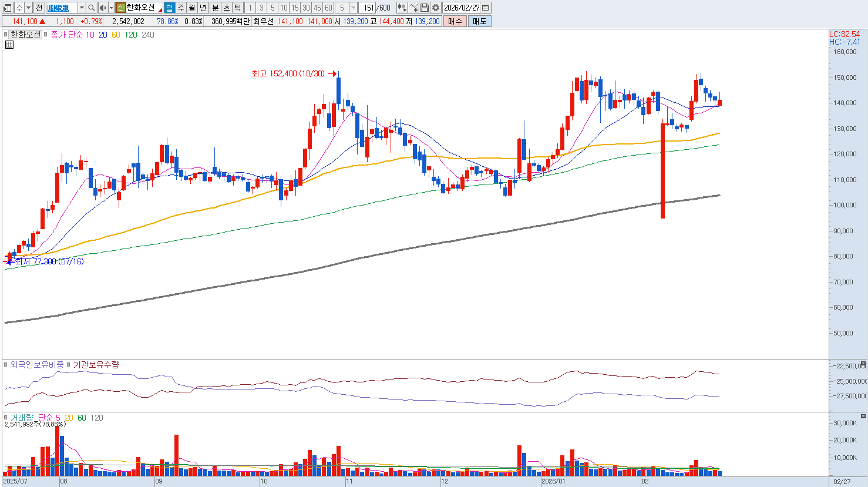Click the line drawing tool icon
Screen dimensions: 868x487
pyautogui.click(x=413, y=8)
